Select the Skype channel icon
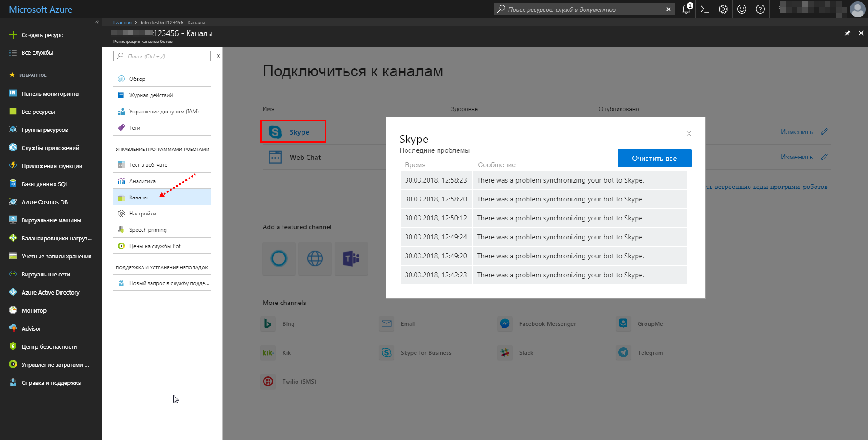The width and height of the screenshot is (868, 440). point(275,131)
